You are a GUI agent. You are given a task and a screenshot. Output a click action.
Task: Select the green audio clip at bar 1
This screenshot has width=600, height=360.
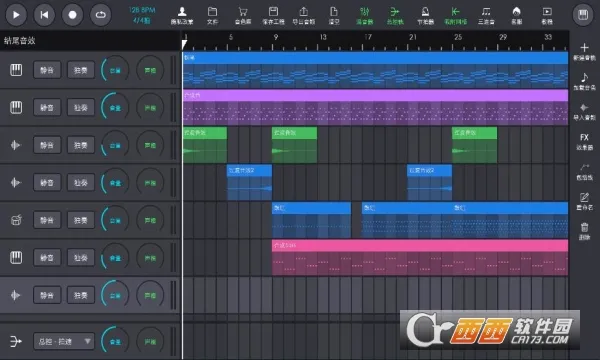[205, 145]
